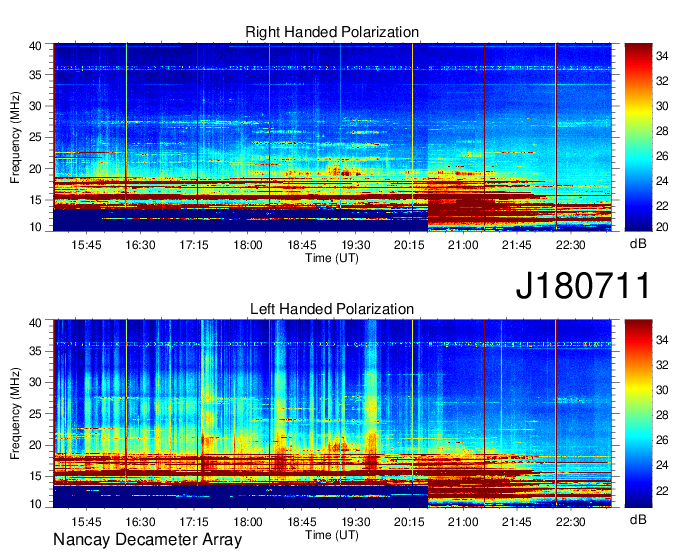The height and width of the screenshot is (552, 680).
Task: Click 16:30 time tick of Left Handed plot
Action: click(140, 521)
